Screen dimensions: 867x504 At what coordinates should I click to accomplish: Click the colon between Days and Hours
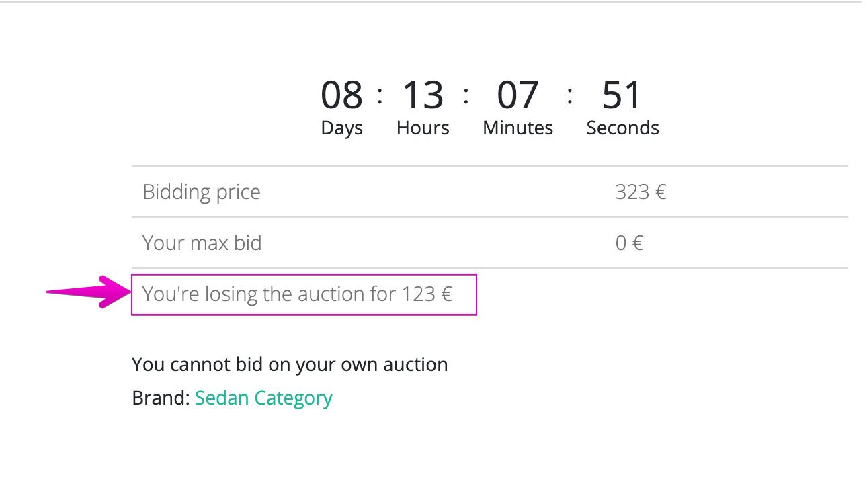point(380,95)
